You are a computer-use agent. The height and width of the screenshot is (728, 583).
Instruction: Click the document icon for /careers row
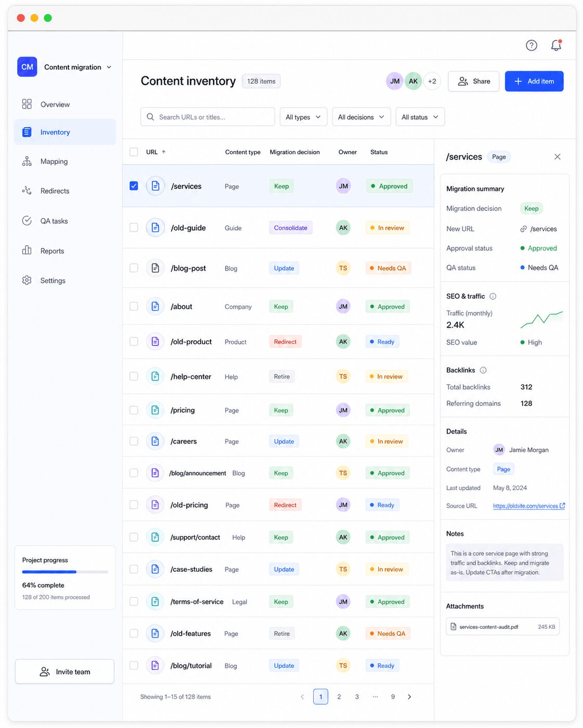pyautogui.click(x=155, y=441)
